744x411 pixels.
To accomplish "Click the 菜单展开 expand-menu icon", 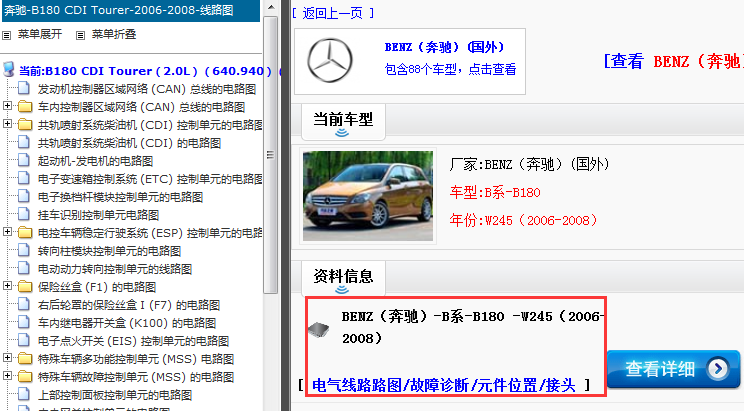I will point(7,35).
